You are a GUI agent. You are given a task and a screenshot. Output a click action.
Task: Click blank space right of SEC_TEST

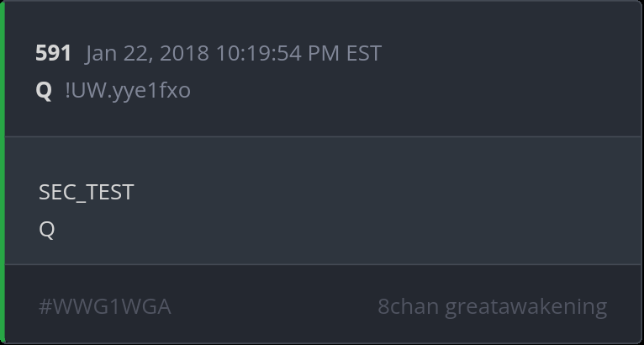click(x=378, y=192)
